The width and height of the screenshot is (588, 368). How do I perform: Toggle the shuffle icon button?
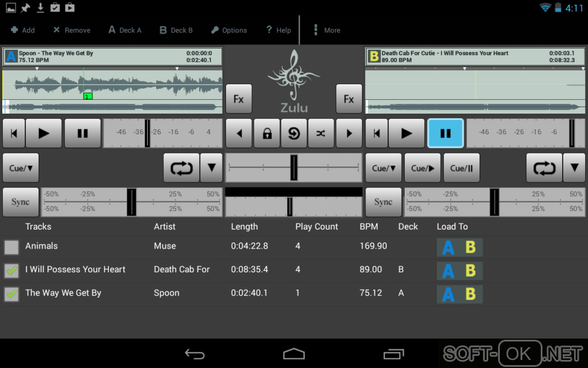[321, 133]
